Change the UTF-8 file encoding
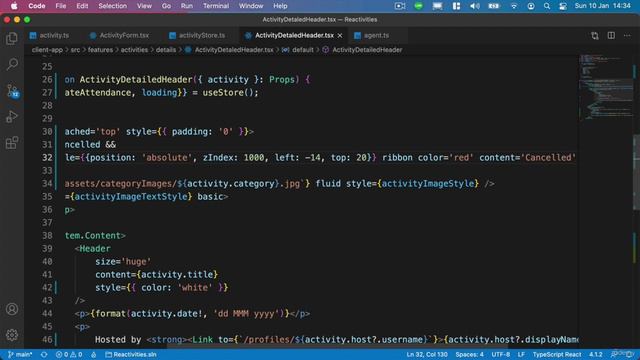The image size is (640, 360). [x=500, y=354]
